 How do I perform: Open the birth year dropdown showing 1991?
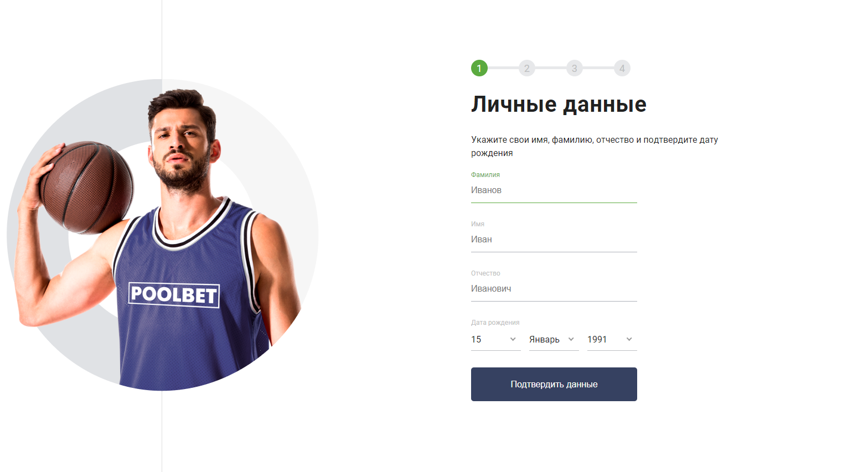coord(612,339)
